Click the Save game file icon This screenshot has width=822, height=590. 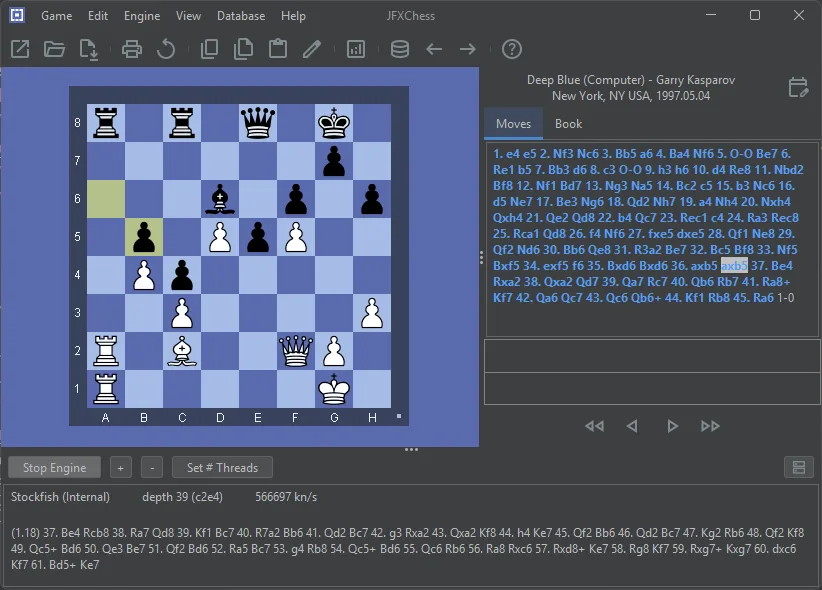[89, 49]
